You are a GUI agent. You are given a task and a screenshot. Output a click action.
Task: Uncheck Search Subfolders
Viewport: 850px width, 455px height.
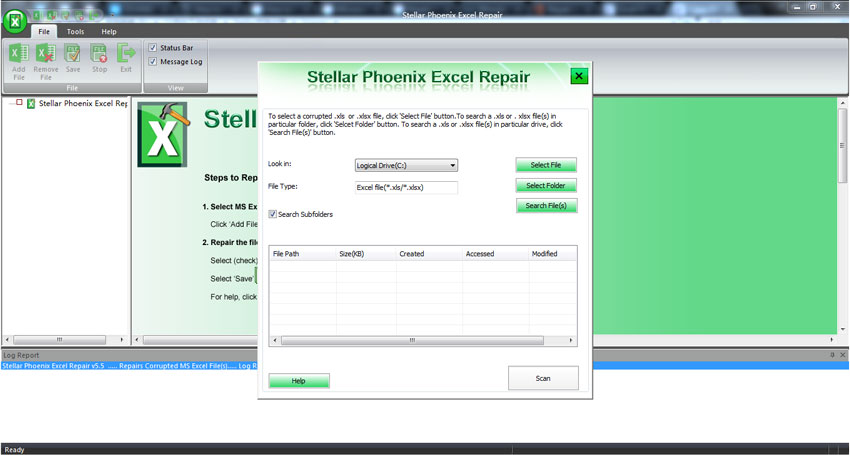click(273, 214)
